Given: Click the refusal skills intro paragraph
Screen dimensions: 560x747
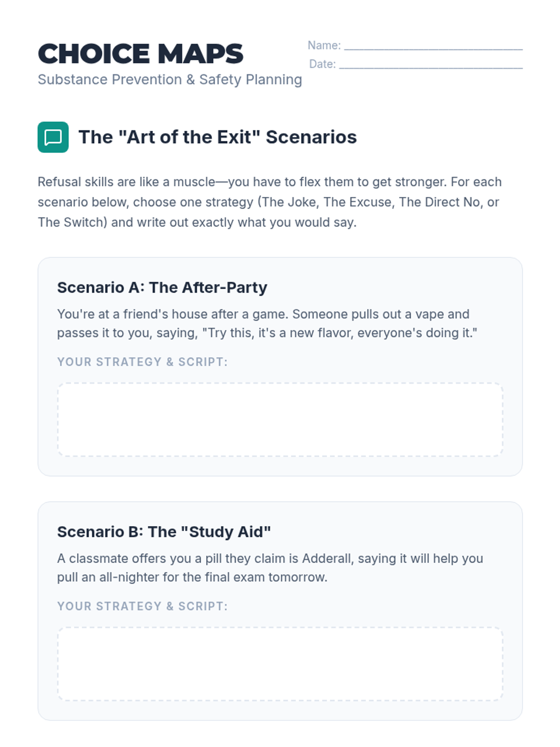Looking at the screenshot, I should tap(270, 202).
